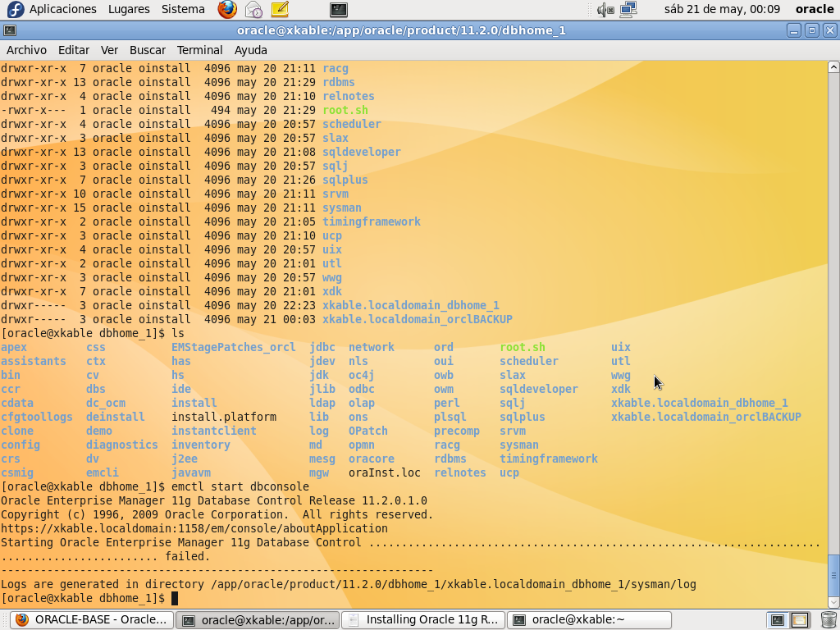Click the 'precomp' directory name
The width and height of the screenshot is (840, 630).
pos(457,431)
